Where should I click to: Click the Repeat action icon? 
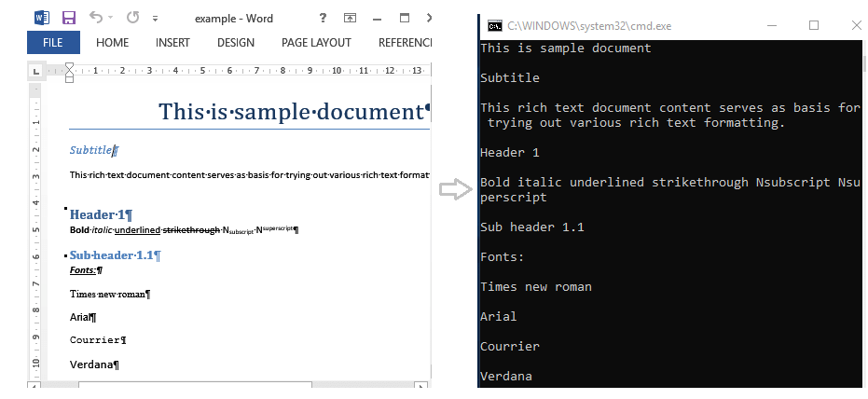click(x=132, y=18)
